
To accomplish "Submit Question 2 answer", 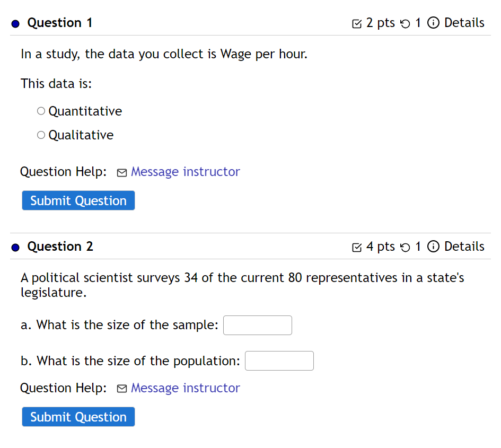I will (x=78, y=417).
